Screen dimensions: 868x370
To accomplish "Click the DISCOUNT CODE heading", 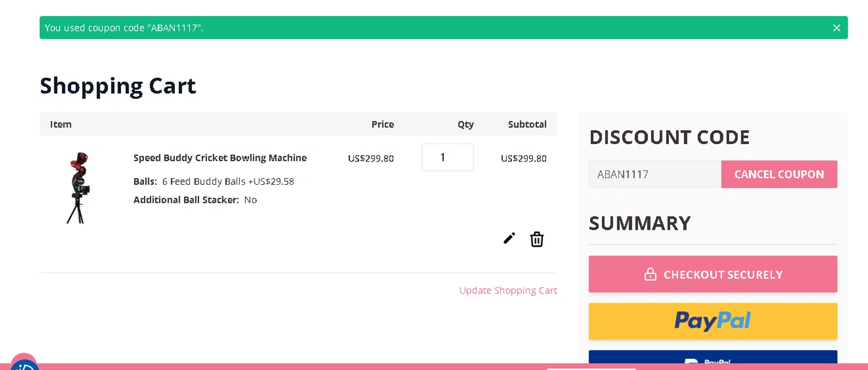I will pos(670,137).
